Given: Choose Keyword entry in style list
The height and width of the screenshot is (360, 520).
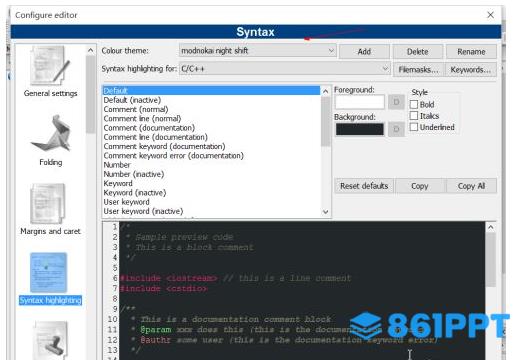Looking at the screenshot, I should point(118,183).
